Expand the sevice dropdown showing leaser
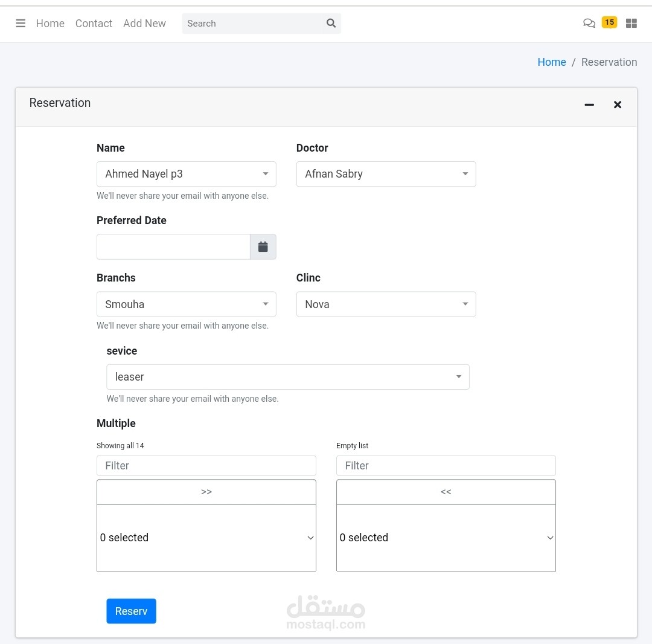 (x=287, y=377)
